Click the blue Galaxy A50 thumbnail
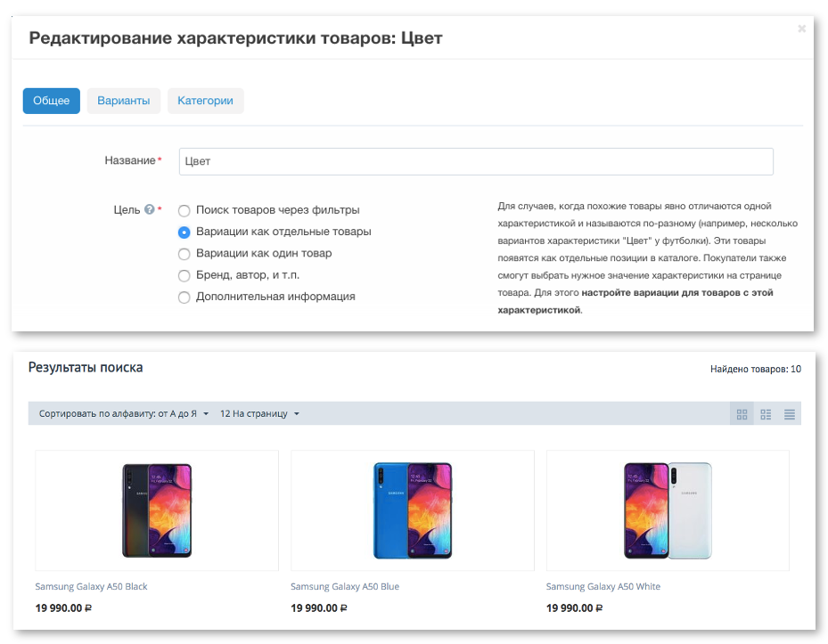This screenshot has height=644, width=828. 413,510
